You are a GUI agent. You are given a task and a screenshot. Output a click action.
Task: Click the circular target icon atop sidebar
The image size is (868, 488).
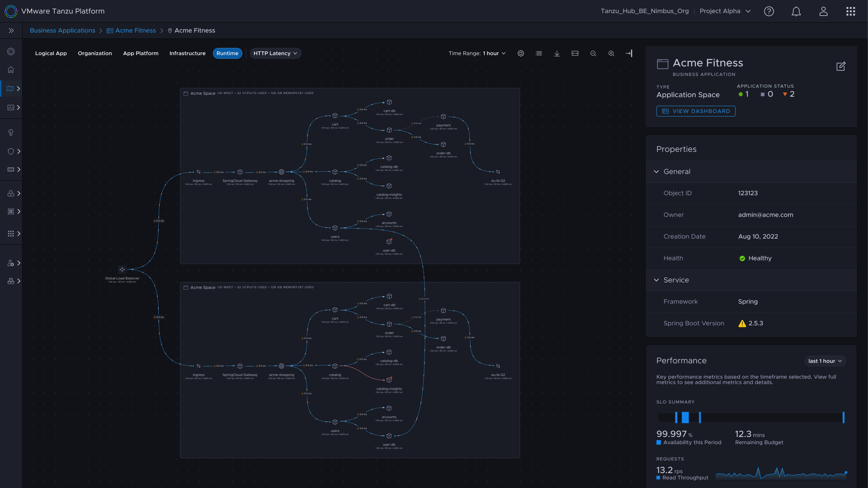(11, 52)
